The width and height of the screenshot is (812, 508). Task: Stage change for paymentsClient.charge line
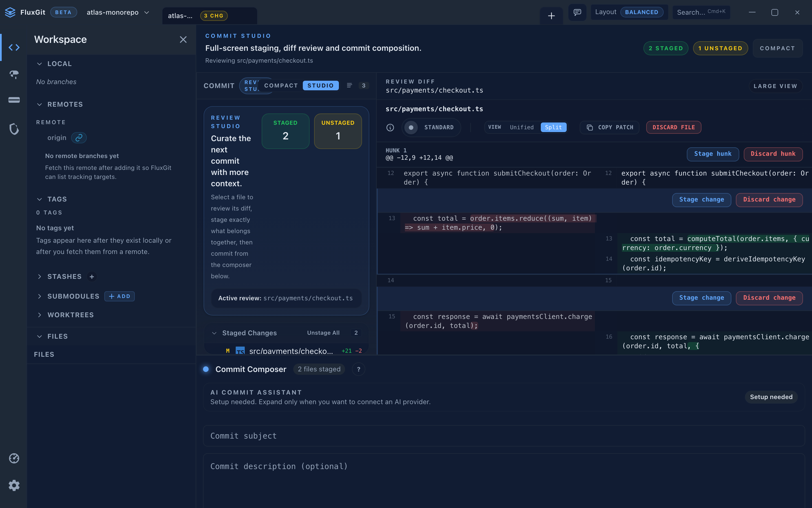tap(701, 298)
